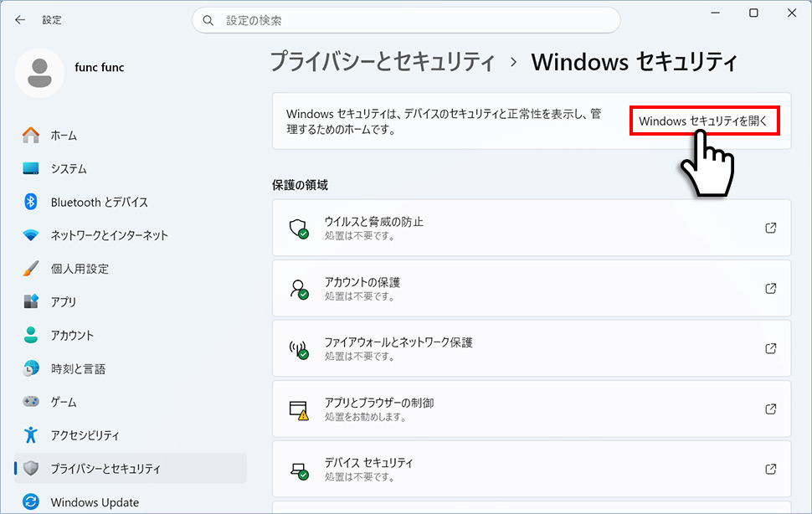Open external link for アカウントの保護
Image resolution: width=812 pixels, height=514 pixels.
coord(771,288)
